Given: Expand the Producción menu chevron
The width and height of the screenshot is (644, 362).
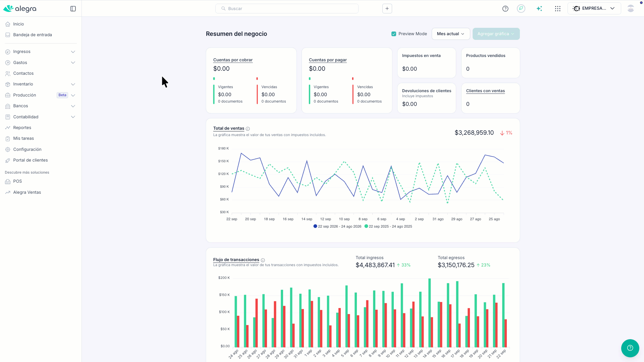Looking at the screenshot, I should pyautogui.click(x=73, y=95).
